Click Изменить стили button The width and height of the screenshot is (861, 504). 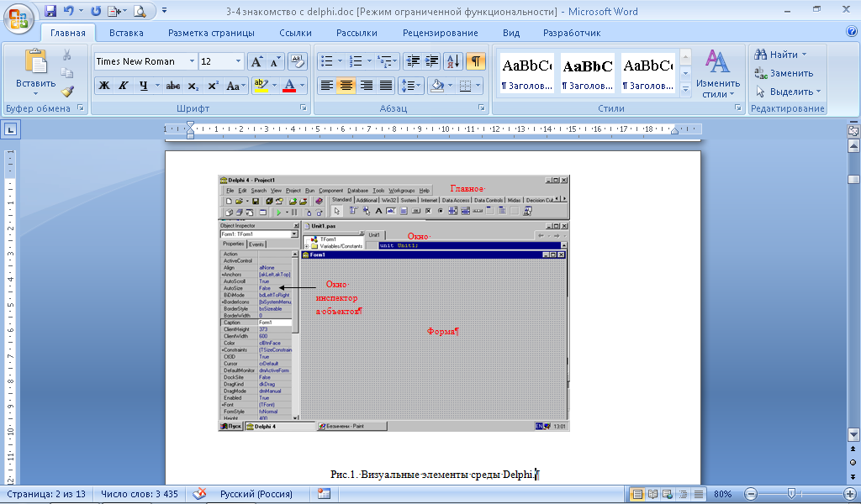click(x=718, y=73)
